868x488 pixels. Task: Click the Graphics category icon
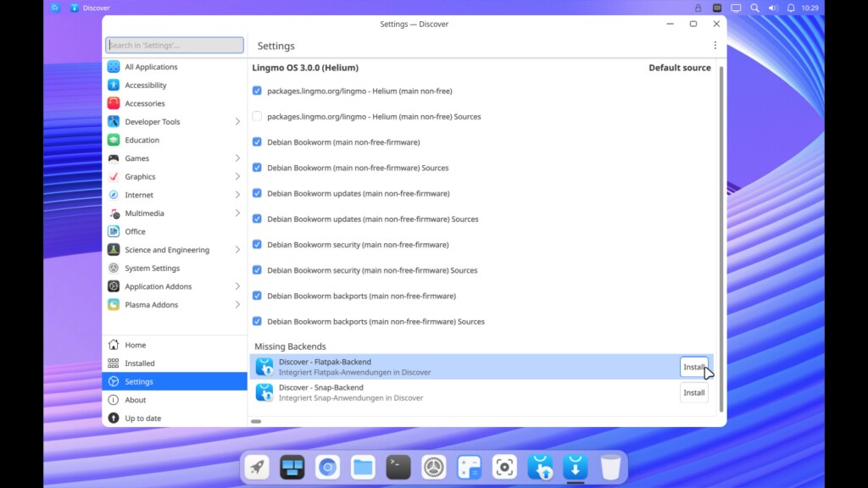click(x=114, y=176)
